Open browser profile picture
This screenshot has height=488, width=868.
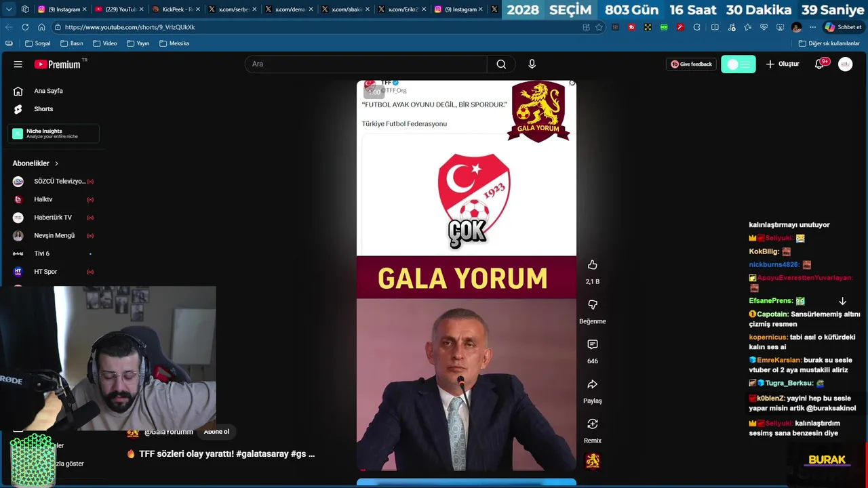[x=797, y=27]
